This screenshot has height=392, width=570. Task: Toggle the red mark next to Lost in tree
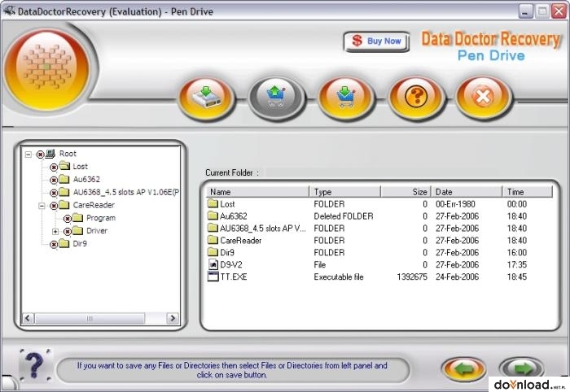pyautogui.click(x=54, y=168)
